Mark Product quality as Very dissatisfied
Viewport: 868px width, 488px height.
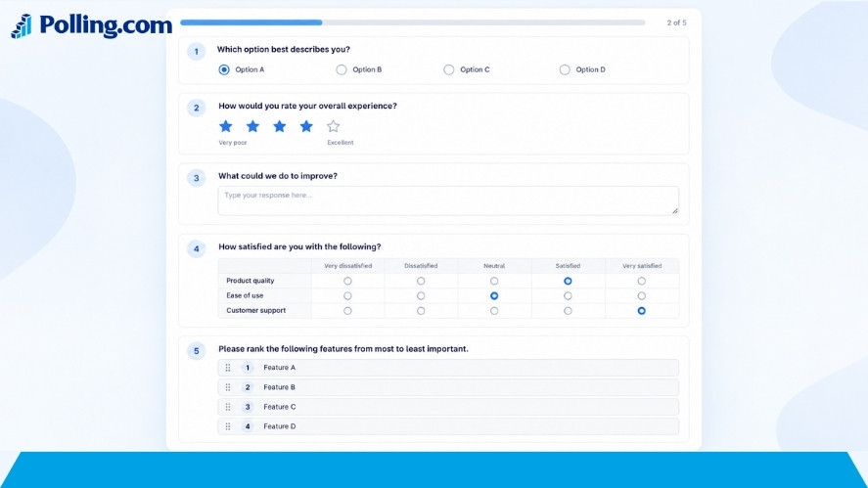click(x=347, y=281)
